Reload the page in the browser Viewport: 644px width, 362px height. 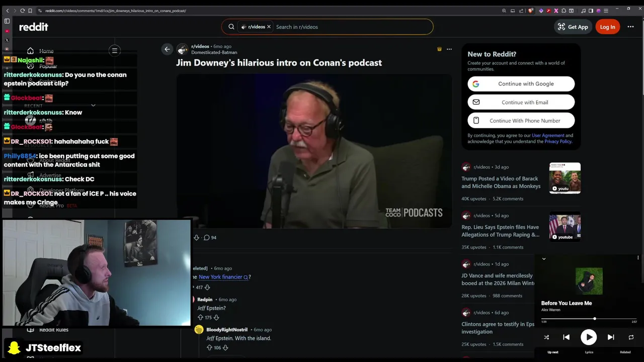click(22, 11)
